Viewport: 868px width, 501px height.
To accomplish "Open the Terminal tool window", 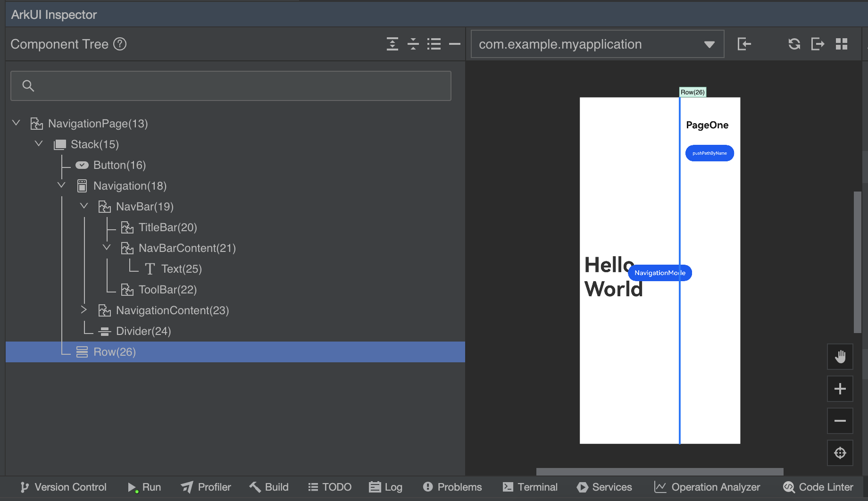I will click(530, 487).
